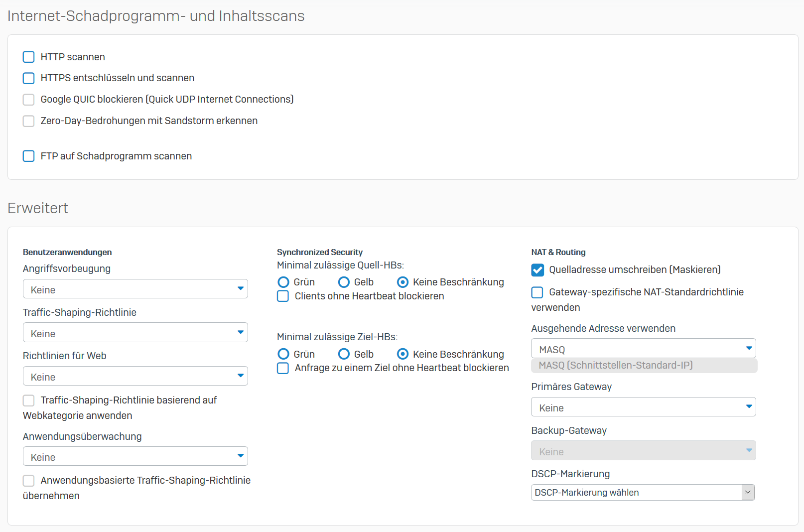This screenshot has width=804, height=532.
Task: Enable Clients ohne Heartbeat blockieren
Action: point(283,296)
